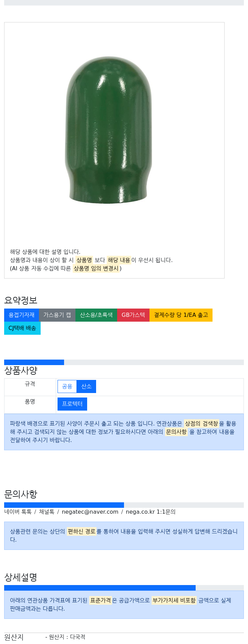Choose the 산소 spec option
Screen dimensions: 248x644
pos(86,386)
